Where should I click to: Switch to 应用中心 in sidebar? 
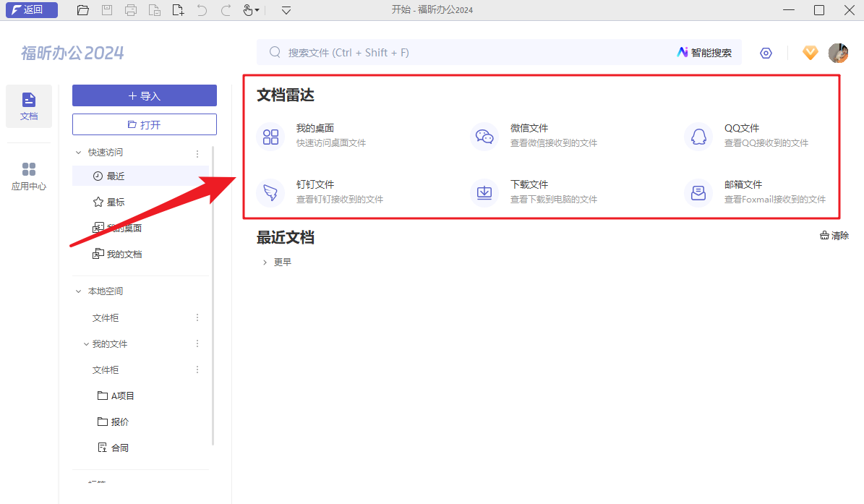(28, 174)
